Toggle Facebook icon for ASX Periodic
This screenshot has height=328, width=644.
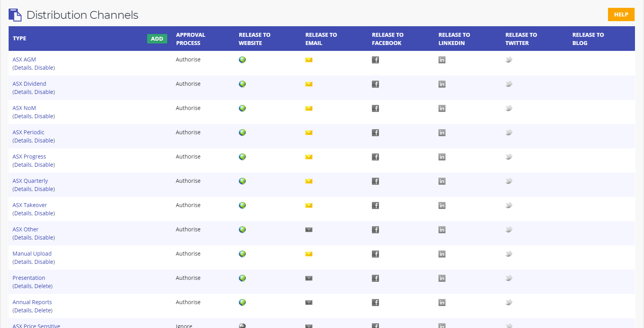pos(375,133)
